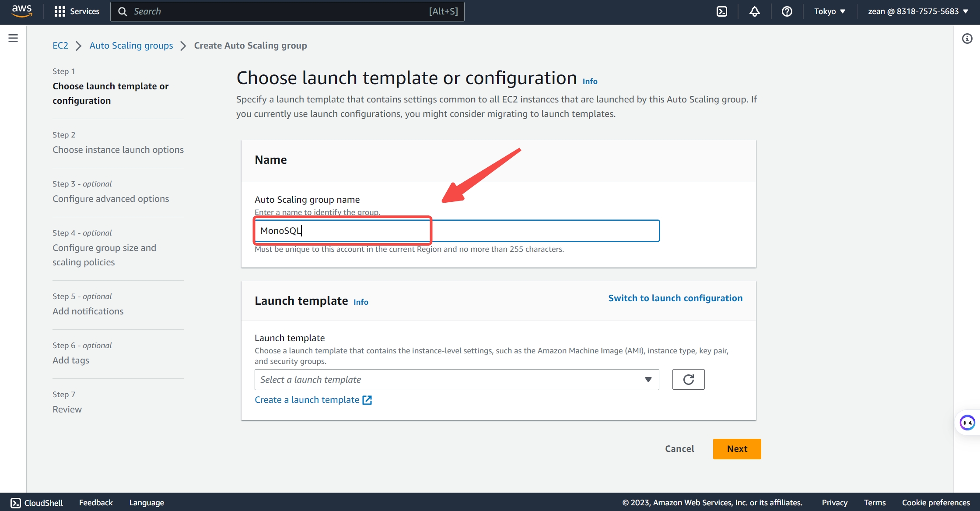Click the external link icon by Create template
980x511 pixels.
(367, 400)
